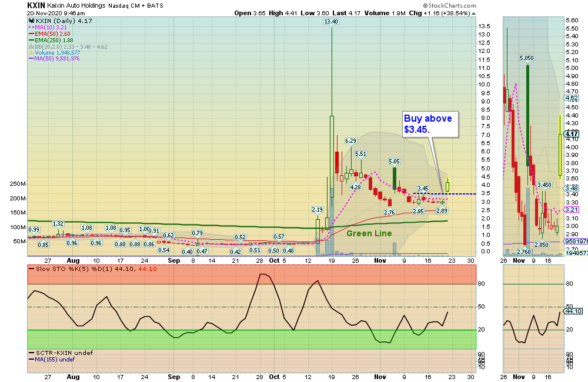Click the 1.32 price label
This screenshot has width=588, height=382.
tap(58, 224)
